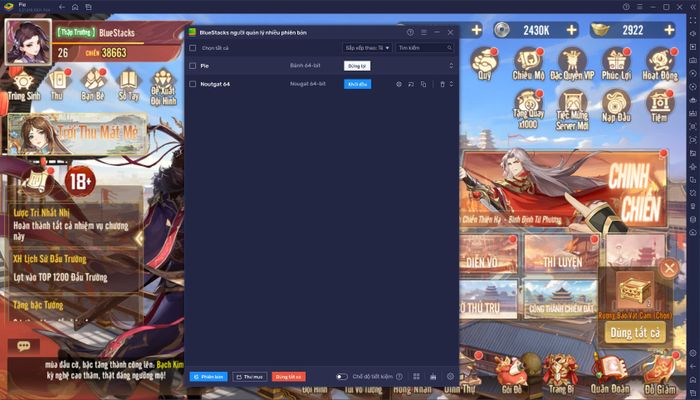Open the Đề Xuất Đội Hình icon
Image resolution: width=700 pixels, height=400 pixels.
(163, 88)
